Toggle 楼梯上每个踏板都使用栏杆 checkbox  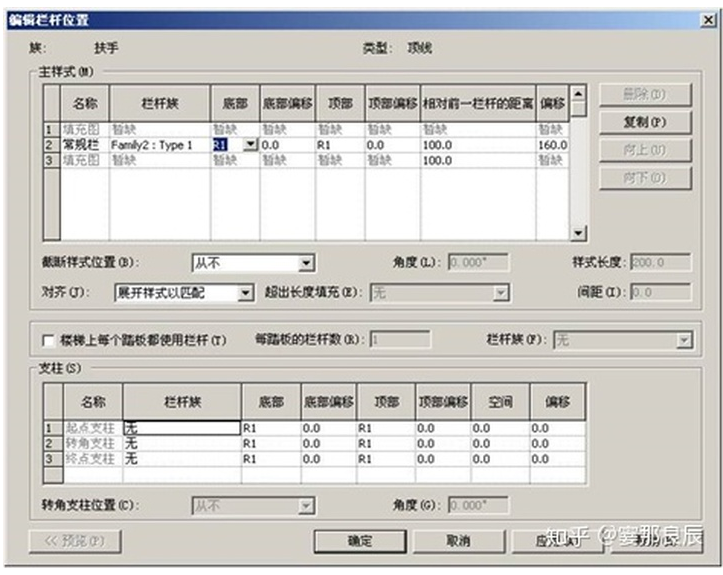[47, 340]
